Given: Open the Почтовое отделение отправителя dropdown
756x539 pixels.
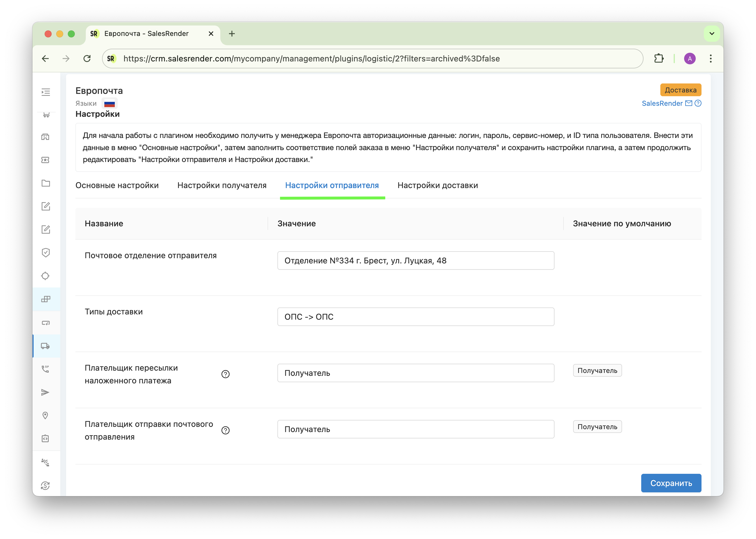Looking at the screenshot, I should pos(416,261).
